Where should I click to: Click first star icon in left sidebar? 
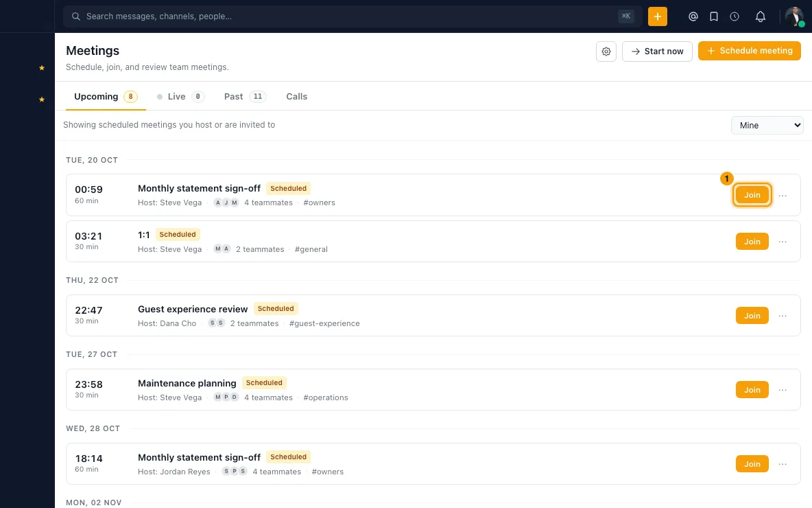[42, 68]
